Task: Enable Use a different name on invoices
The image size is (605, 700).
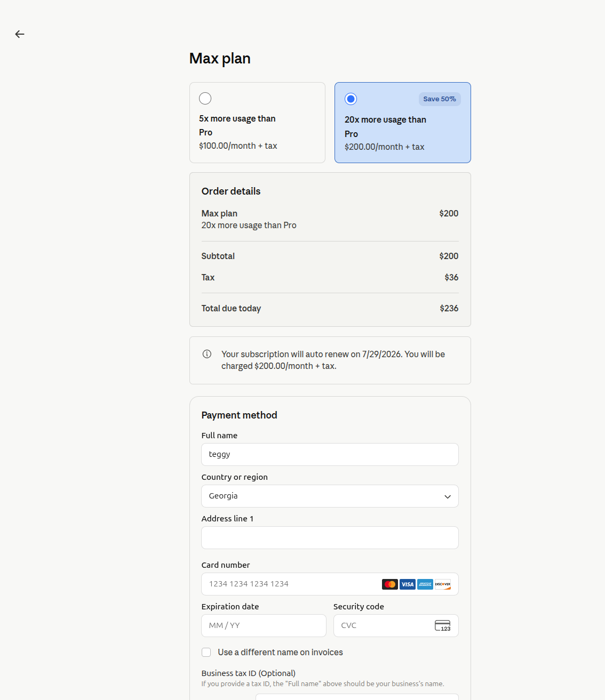Action: [x=206, y=652]
